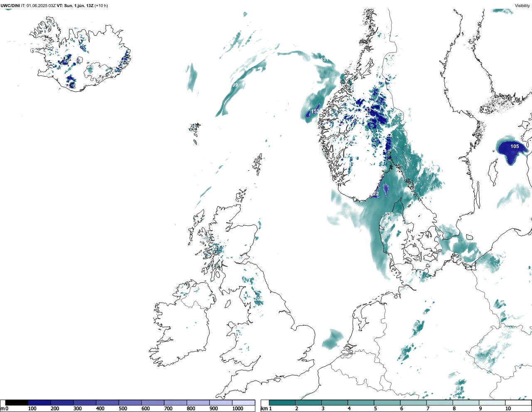Click the 600–700 m legend swatch

point(153,402)
